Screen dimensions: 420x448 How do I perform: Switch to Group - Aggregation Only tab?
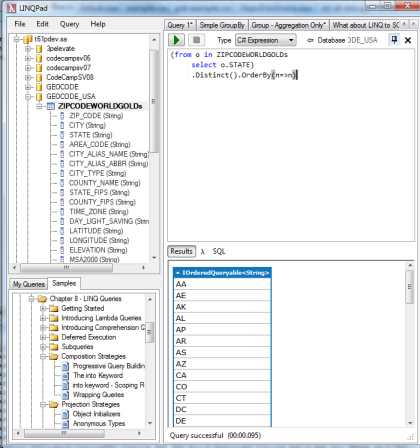[289, 25]
